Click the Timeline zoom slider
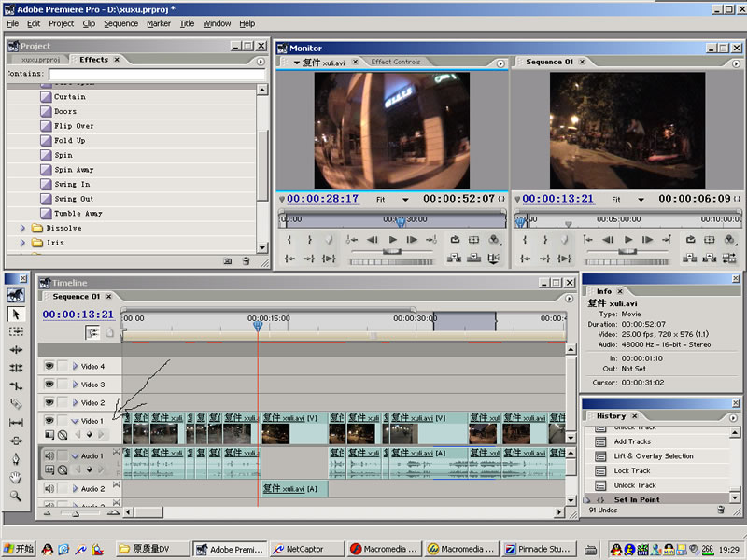The image size is (747, 560). [x=76, y=513]
